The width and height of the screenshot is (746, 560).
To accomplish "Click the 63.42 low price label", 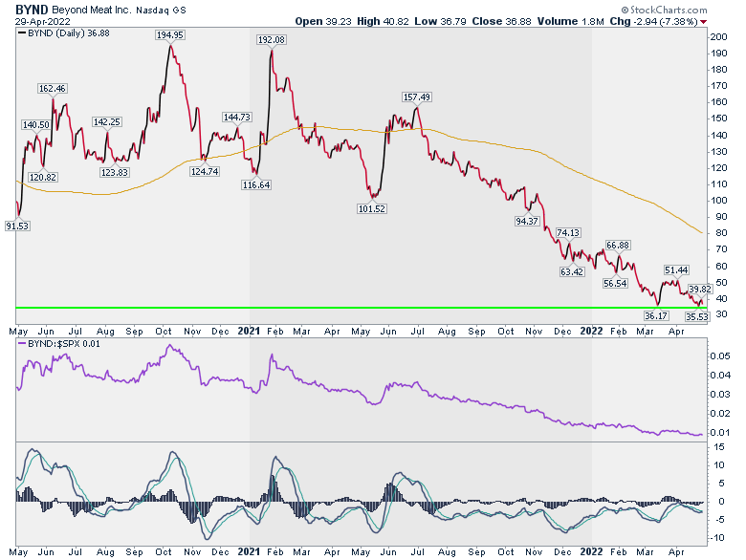I will 571,272.
